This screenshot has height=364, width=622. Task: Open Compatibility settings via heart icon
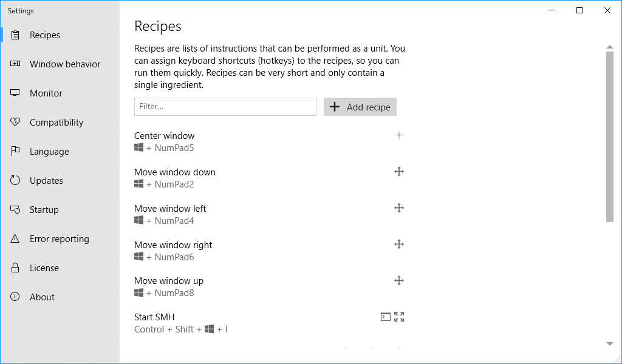click(x=15, y=122)
